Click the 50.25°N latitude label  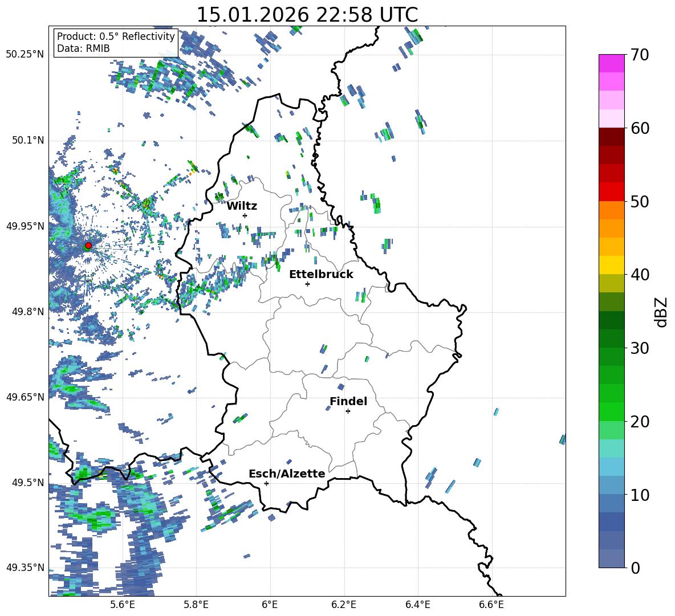25,55
